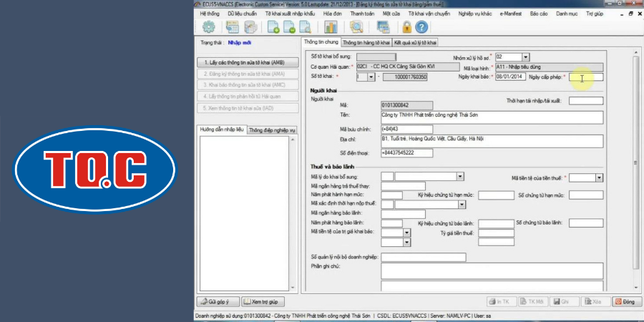
Task: Click the cascading windows toolbar icon
Action: [383, 27]
